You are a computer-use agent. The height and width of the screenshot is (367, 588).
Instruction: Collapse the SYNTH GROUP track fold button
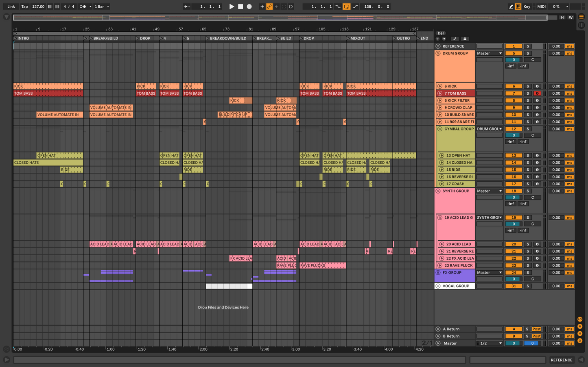click(438, 191)
